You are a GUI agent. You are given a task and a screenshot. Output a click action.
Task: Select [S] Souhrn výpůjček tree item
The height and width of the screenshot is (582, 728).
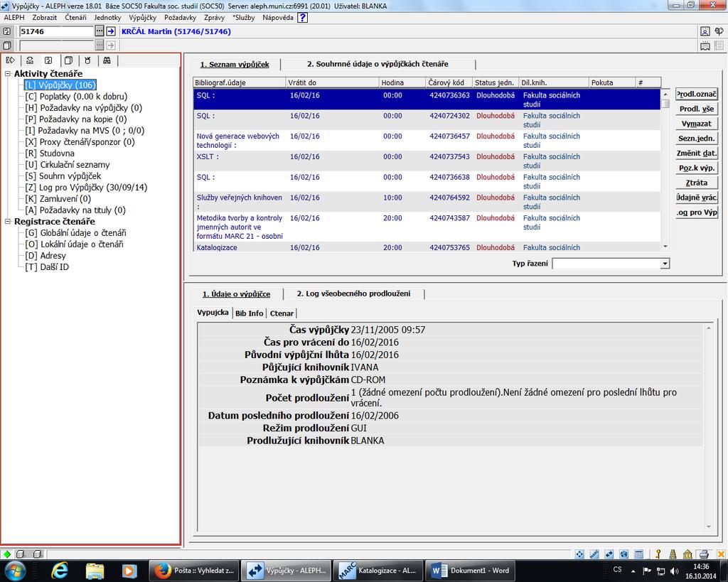[63, 176]
